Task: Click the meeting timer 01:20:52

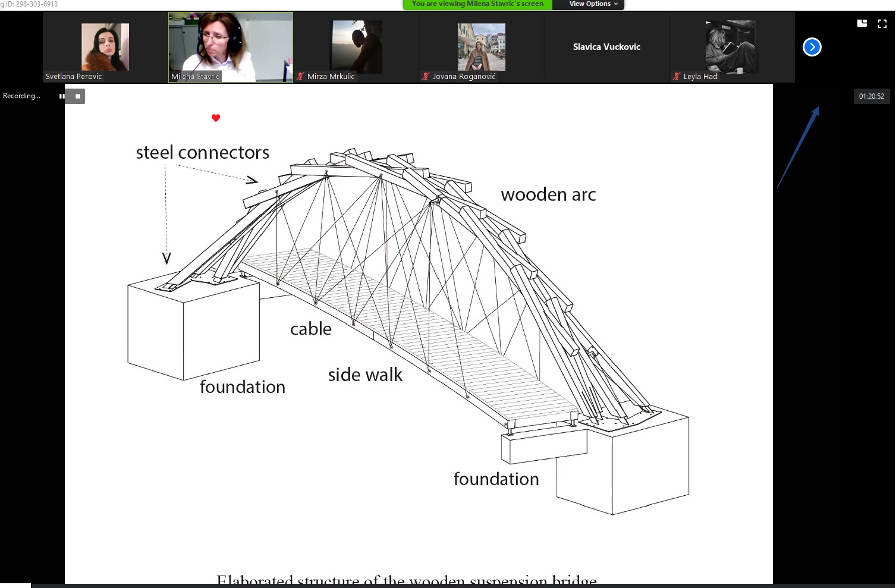Action: click(x=871, y=96)
